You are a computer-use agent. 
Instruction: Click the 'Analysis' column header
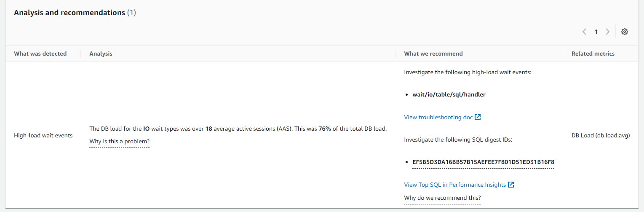[x=101, y=54]
